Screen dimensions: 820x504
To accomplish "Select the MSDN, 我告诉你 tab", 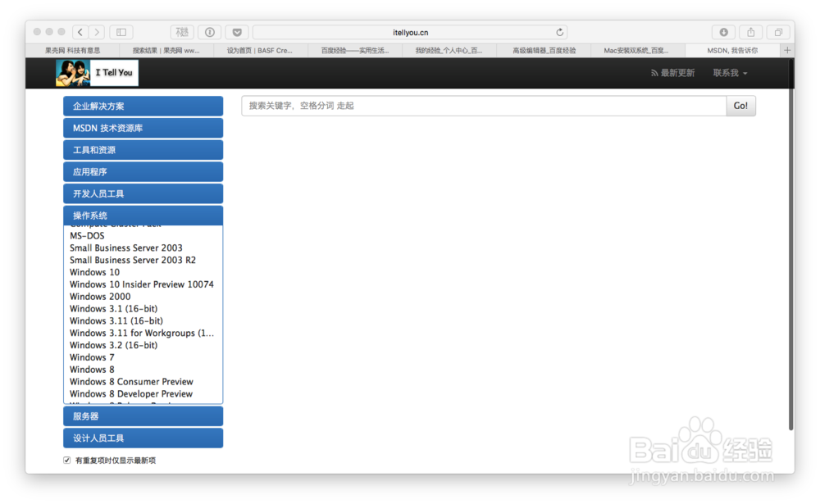I will tap(732, 51).
